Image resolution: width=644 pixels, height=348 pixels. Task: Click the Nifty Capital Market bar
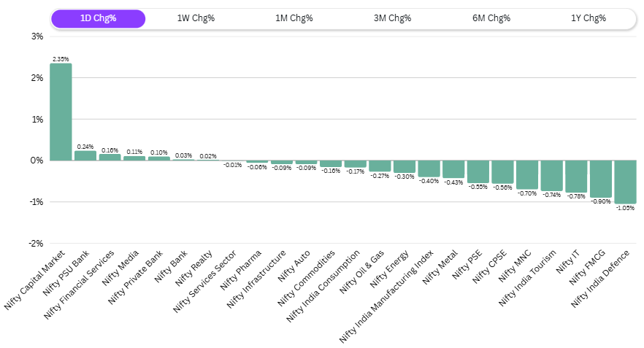61,112
